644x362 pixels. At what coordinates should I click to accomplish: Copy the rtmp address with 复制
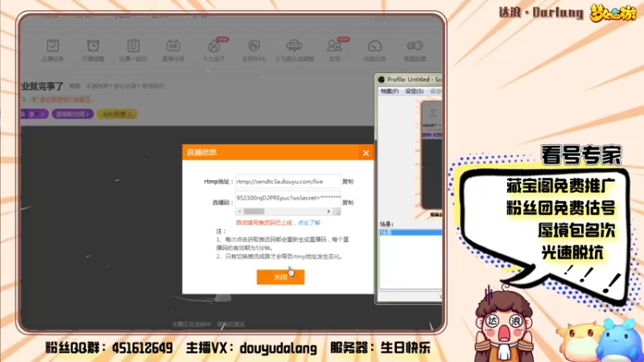(x=348, y=182)
